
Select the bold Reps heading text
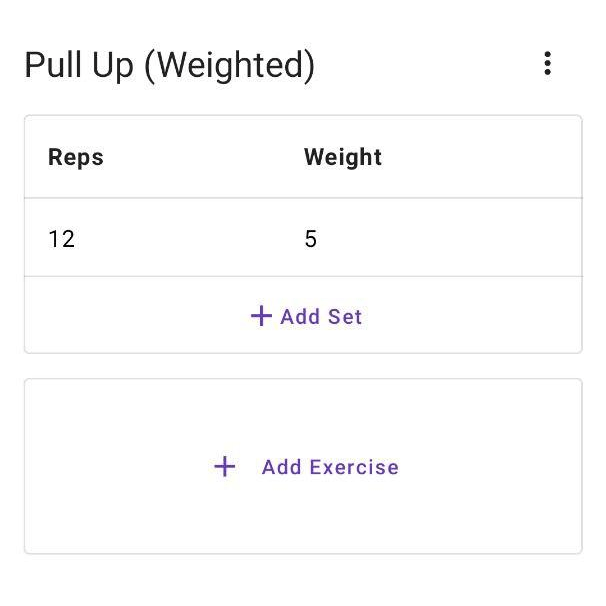pos(76,157)
